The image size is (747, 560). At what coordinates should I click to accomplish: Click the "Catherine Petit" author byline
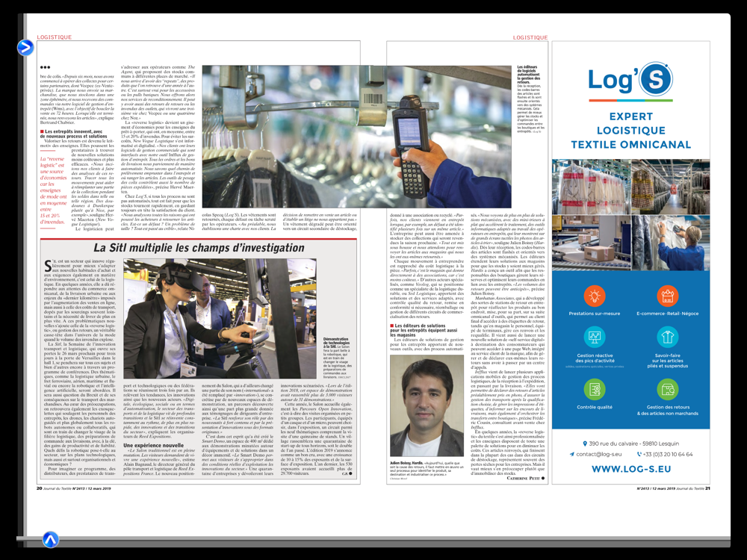(x=525, y=478)
